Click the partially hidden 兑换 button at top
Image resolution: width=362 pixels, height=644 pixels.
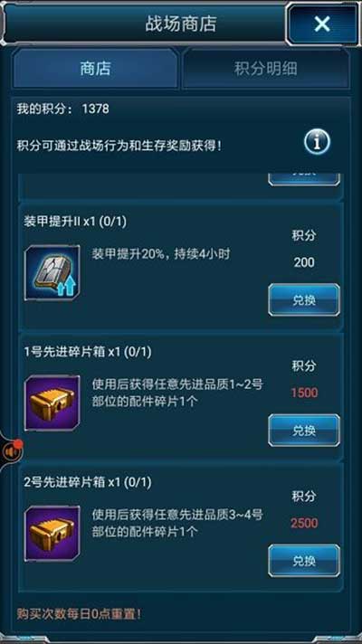tap(304, 179)
